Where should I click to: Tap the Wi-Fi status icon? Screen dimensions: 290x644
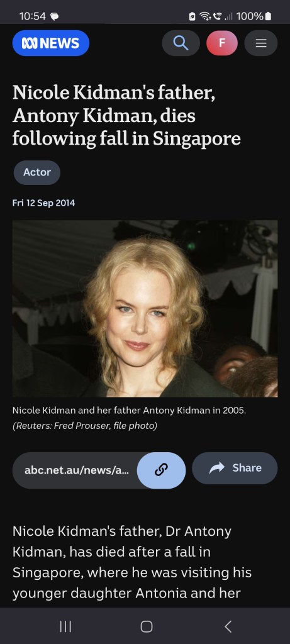click(205, 16)
